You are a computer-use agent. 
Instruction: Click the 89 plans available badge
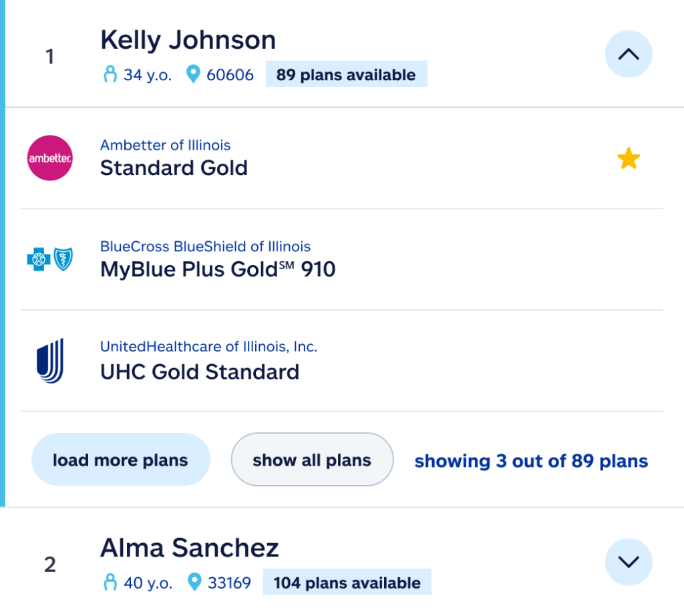(346, 75)
